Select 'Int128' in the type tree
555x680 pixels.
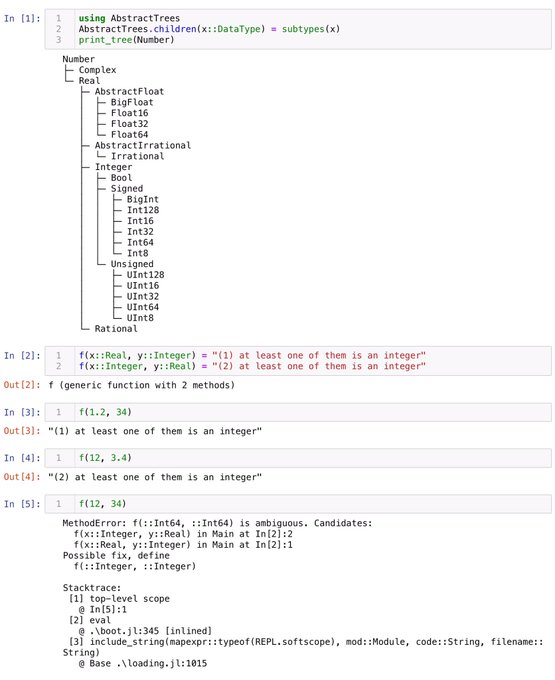143,210
